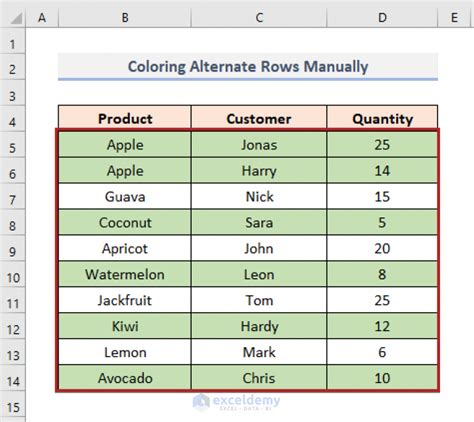Select quantity 20 in Apricot row
Screen dimensions: 474x422
point(382,248)
